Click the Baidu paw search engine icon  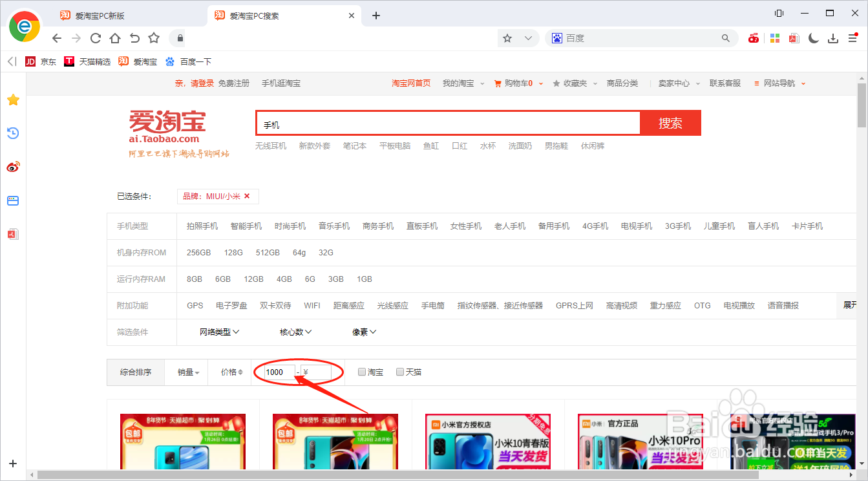tap(556, 38)
